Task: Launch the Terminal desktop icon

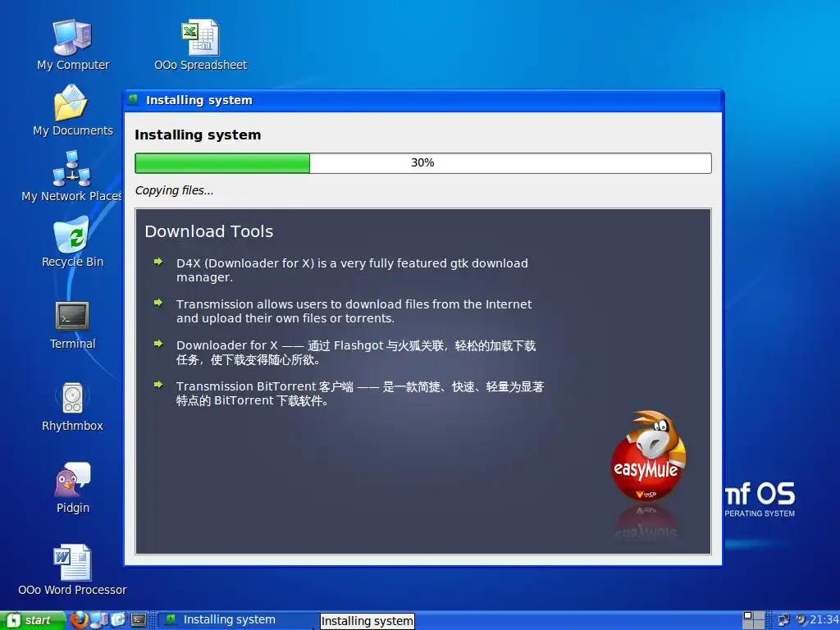Action: click(x=72, y=326)
